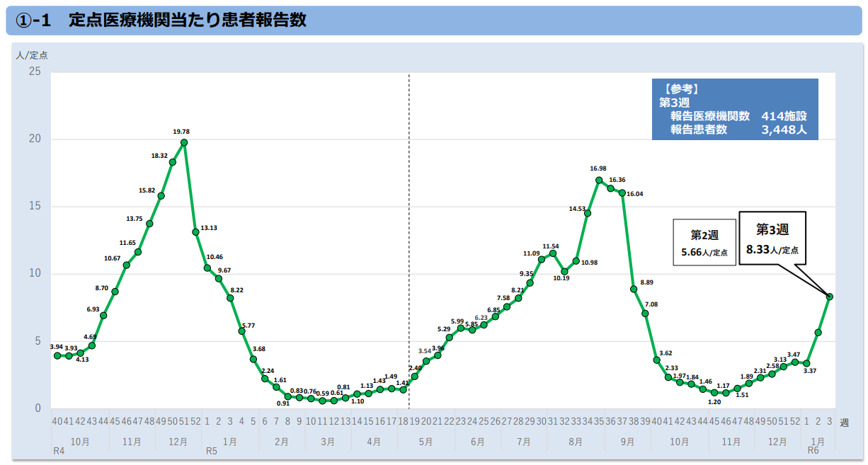Click the 第3週 8.33人/定点 callout box
Image resolution: width=868 pixels, height=465 pixels.
(772, 238)
